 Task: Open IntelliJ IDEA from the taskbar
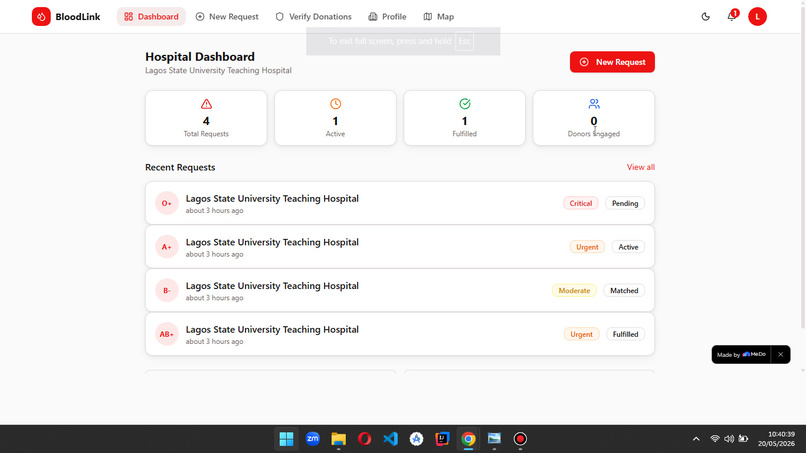[442, 439]
